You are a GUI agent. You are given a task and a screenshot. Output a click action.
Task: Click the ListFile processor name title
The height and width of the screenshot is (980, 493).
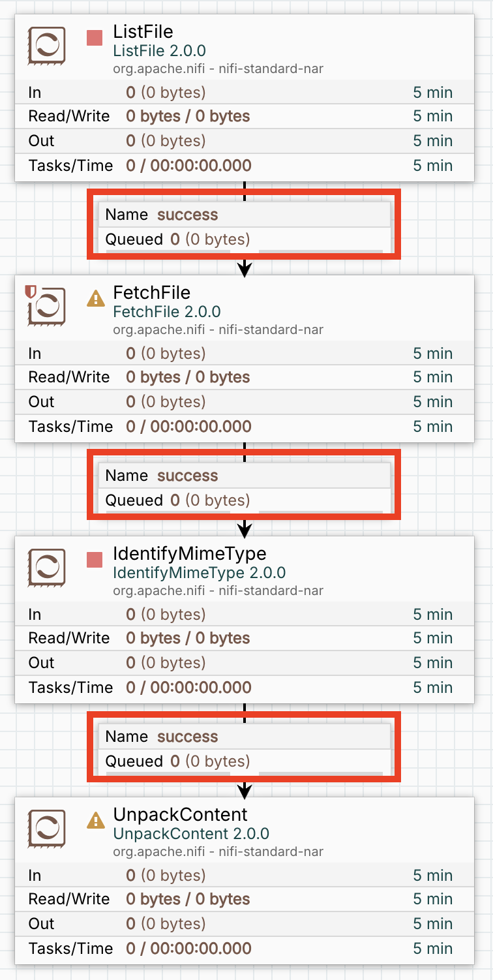tap(143, 31)
